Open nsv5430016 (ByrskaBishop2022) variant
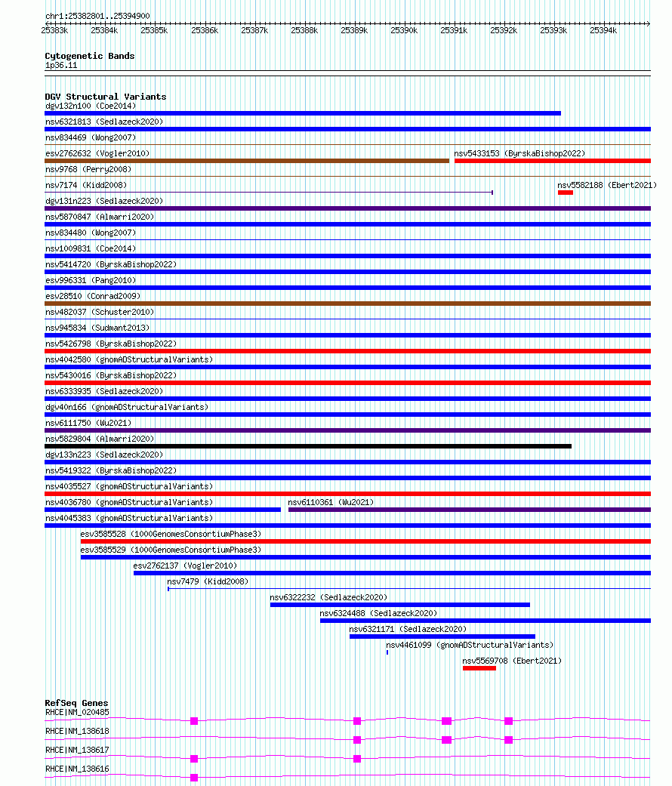 [x=111, y=375]
